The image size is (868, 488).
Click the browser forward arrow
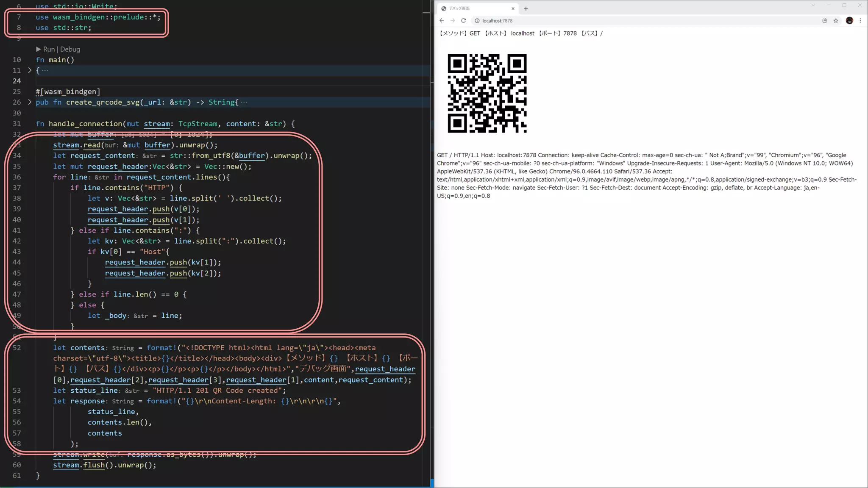click(x=453, y=20)
